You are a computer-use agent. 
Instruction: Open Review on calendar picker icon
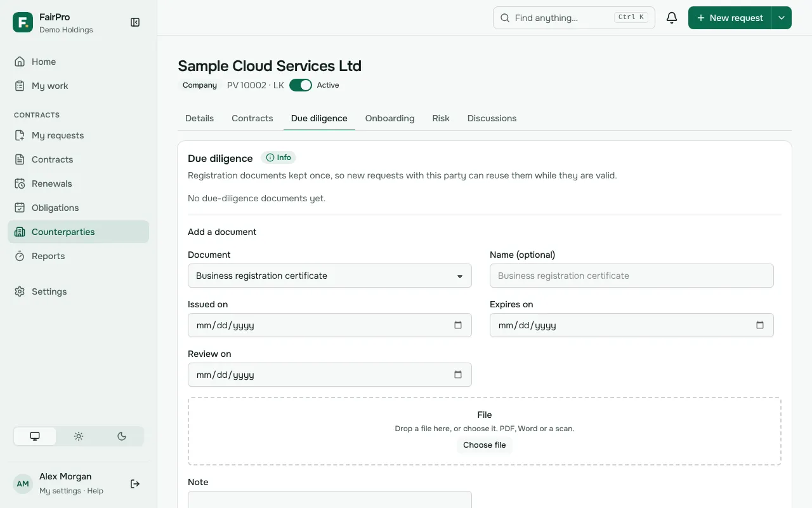point(458,375)
